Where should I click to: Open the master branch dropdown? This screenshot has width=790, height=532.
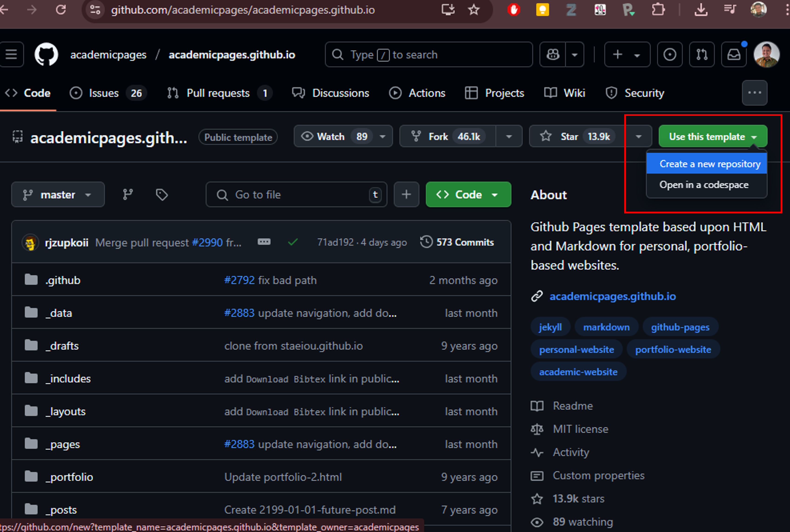[58, 194]
